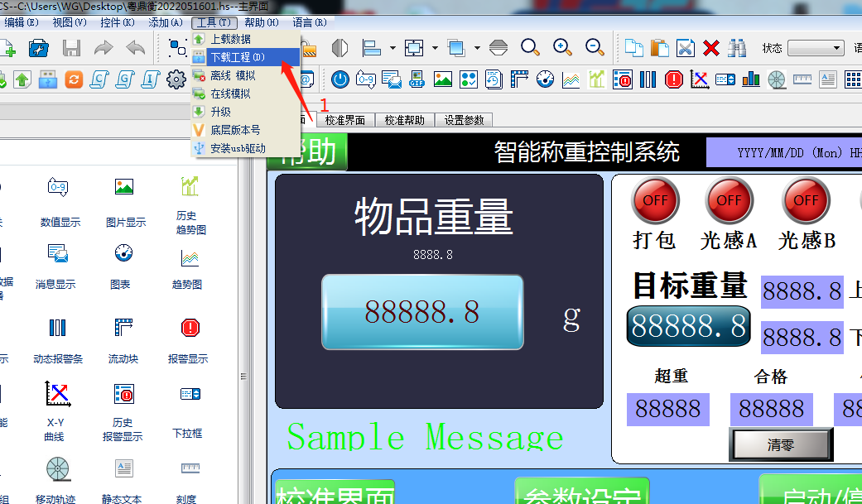Expand the layer order dropdown arrow

coord(477,48)
